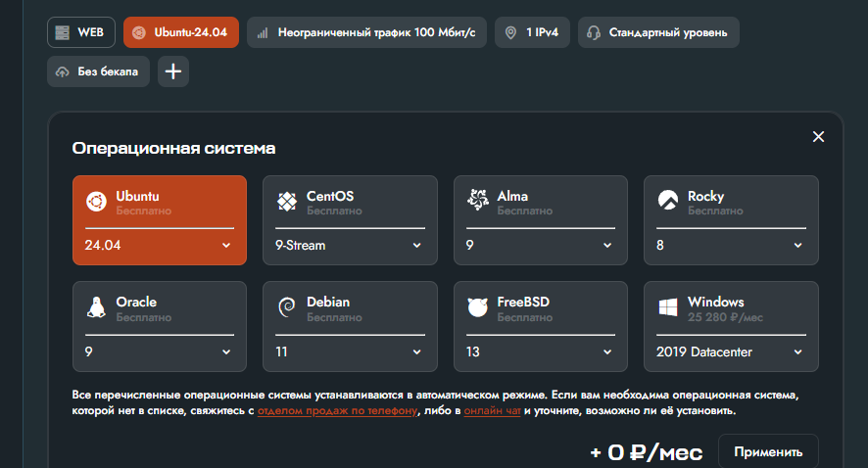Expand Rocky version dropdown
The height and width of the screenshot is (468, 868).
pyautogui.click(x=731, y=245)
